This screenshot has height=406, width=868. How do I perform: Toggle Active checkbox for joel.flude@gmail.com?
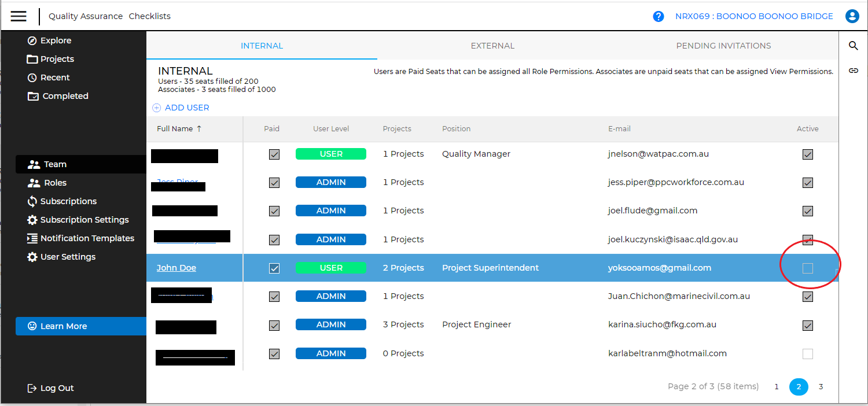point(808,211)
